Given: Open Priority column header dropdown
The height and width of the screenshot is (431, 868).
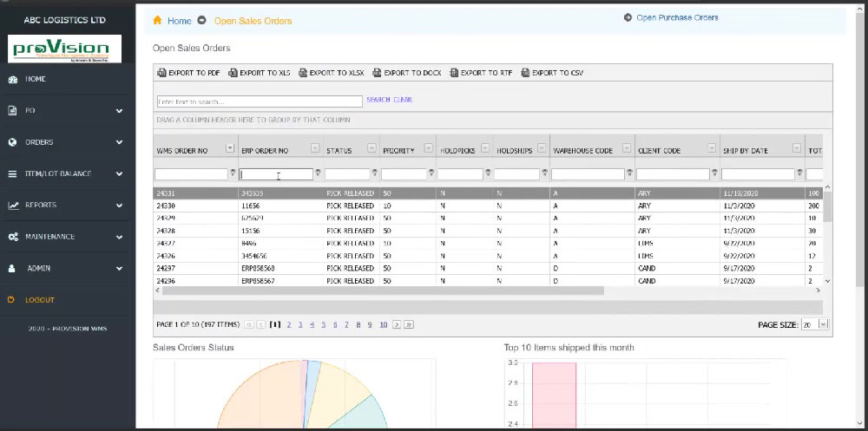Looking at the screenshot, I should tap(429, 147).
